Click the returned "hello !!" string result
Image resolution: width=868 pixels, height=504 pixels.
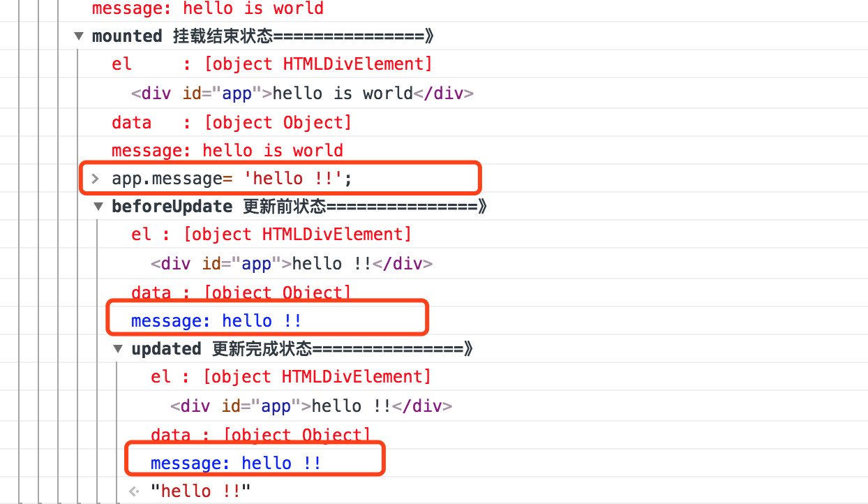tap(200, 491)
